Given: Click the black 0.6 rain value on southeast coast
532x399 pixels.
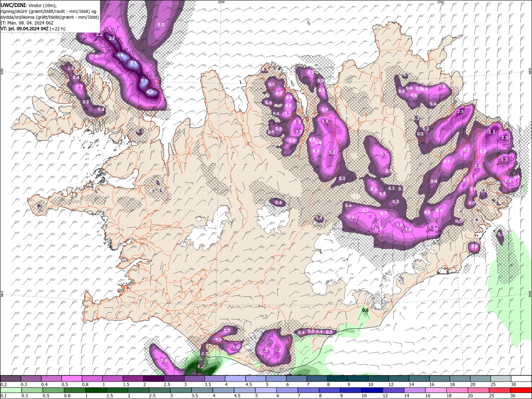Looking at the screenshot, I should [365, 310].
